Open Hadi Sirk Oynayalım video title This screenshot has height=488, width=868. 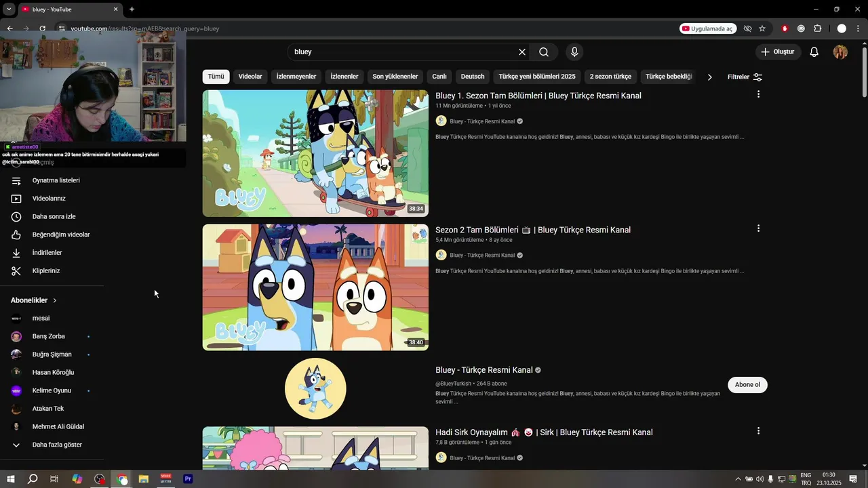[544, 432]
